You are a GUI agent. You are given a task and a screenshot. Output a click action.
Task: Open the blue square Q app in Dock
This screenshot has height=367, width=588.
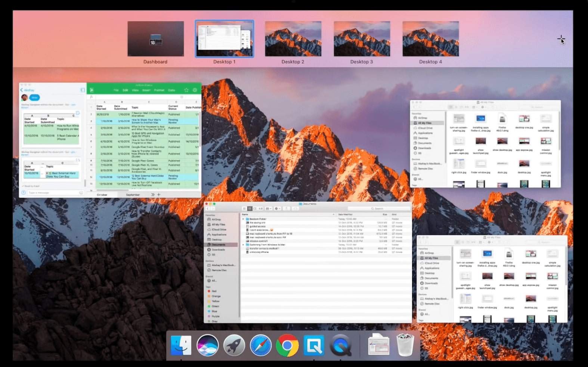pyautogui.click(x=314, y=345)
